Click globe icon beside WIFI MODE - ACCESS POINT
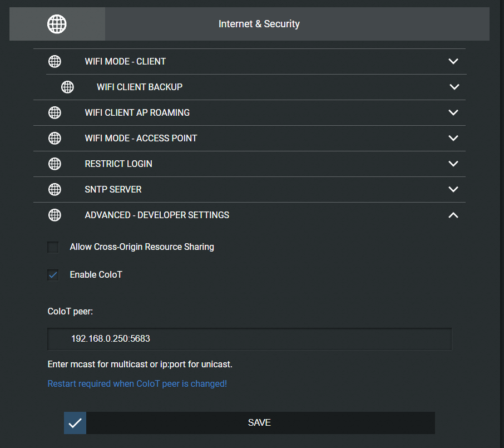504x448 pixels. pos(55,138)
